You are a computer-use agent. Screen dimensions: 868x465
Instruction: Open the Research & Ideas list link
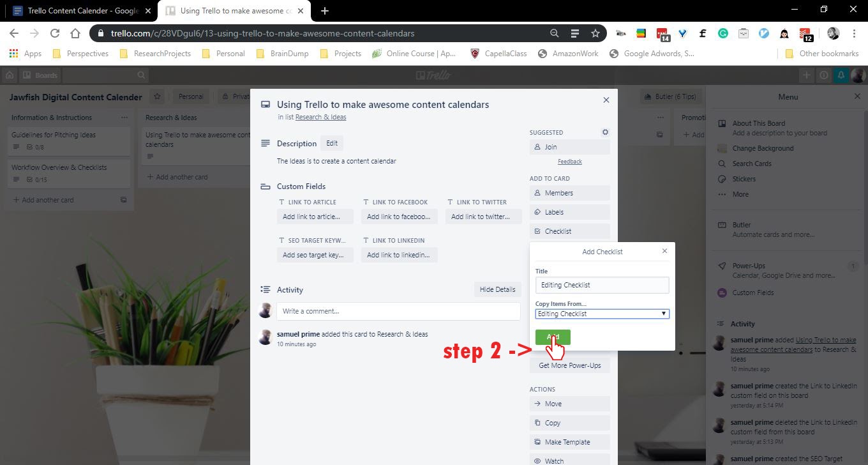pos(320,118)
